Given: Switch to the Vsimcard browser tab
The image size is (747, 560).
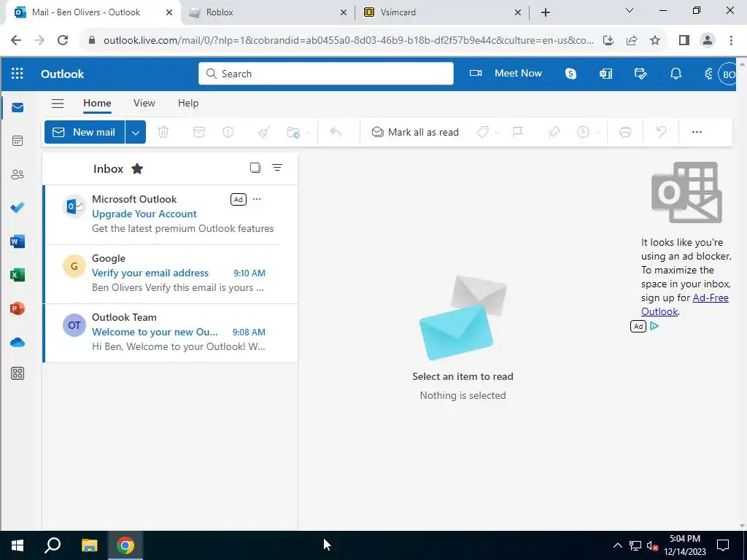Looking at the screenshot, I should point(443,12).
